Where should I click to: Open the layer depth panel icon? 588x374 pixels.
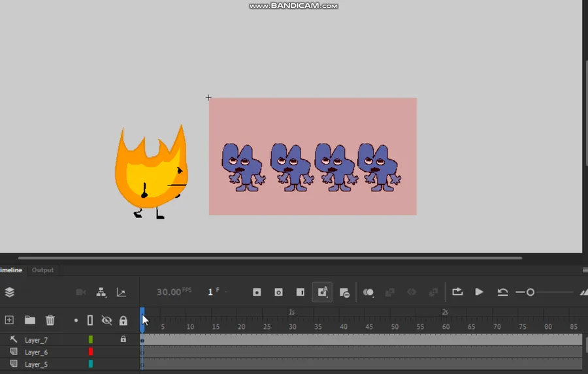pyautogui.click(x=121, y=292)
